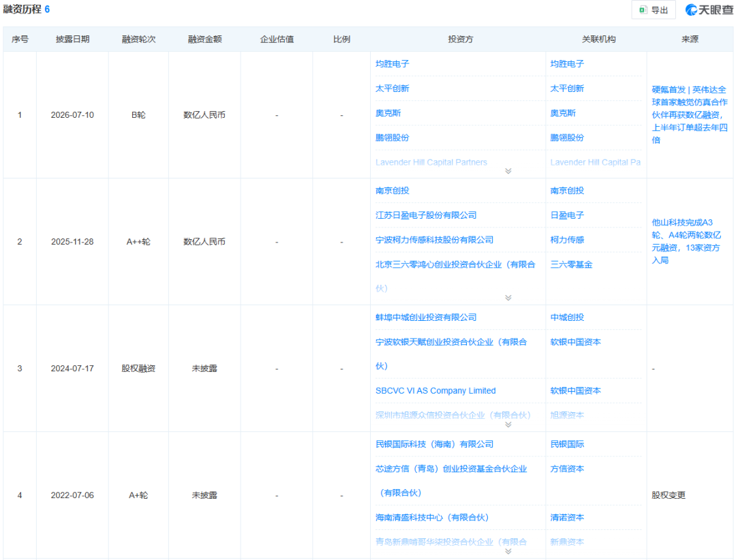Expand the investor list for the 2024-07-17 股权融资 row
This screenshot has height=560, width=736.
click(x=508, y=424)
